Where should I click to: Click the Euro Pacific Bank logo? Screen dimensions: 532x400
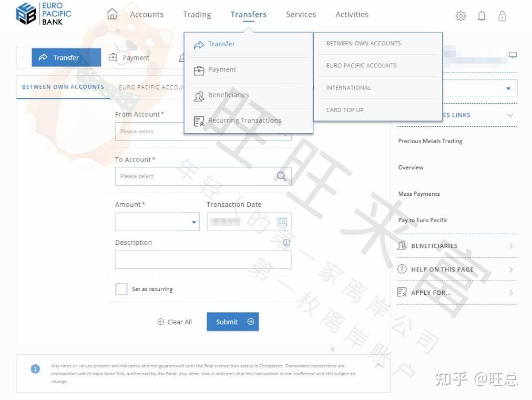point(44,14)
